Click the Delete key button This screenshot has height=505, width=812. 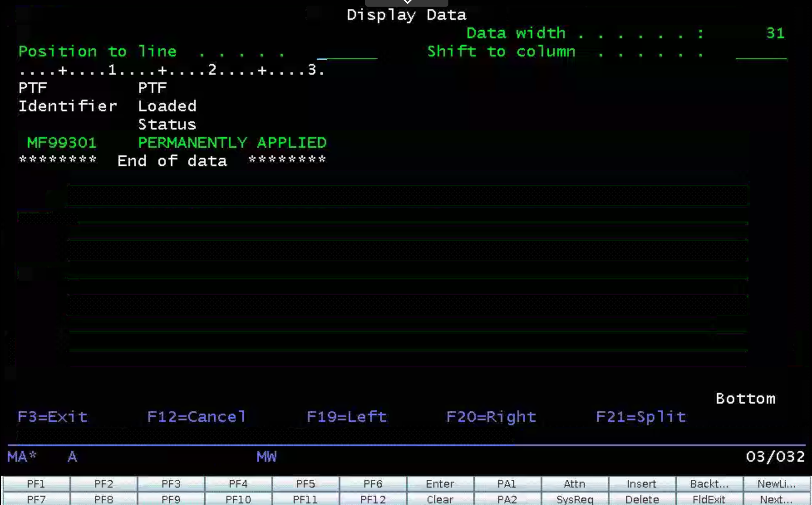tap(642, 499)
